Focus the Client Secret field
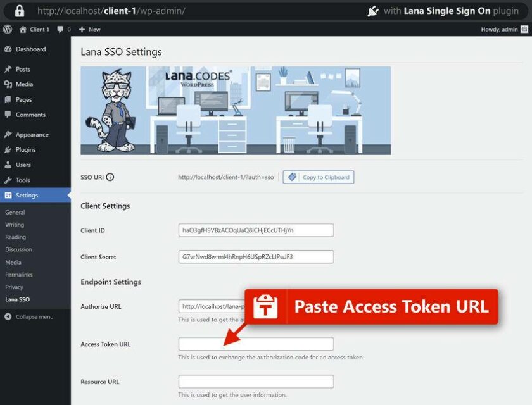This screenshot has width=532, height=405. [256, 257]
